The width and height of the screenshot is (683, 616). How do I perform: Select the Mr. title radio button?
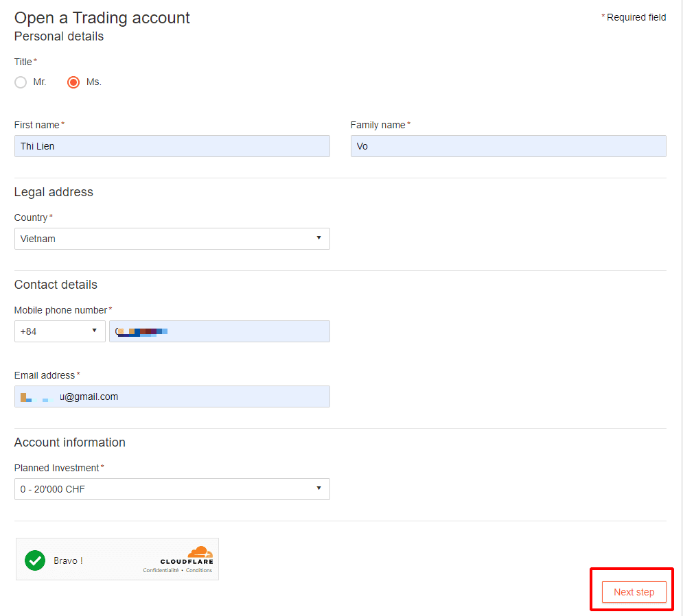tap(21, 82)
